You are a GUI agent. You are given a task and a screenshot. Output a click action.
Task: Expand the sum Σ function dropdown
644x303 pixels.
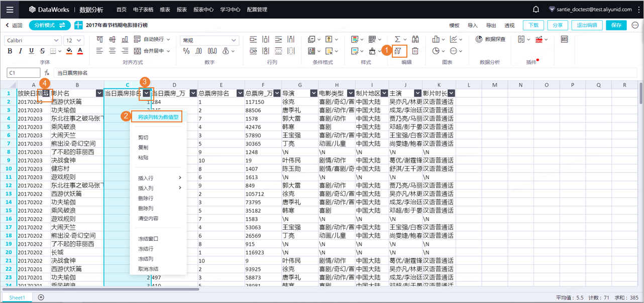tap(406, 39)
